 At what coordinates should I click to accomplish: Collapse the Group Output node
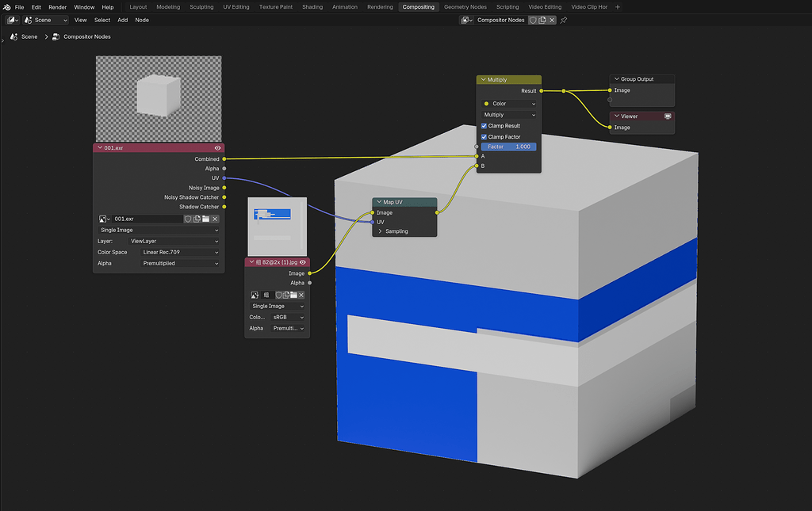coord(616,79)
